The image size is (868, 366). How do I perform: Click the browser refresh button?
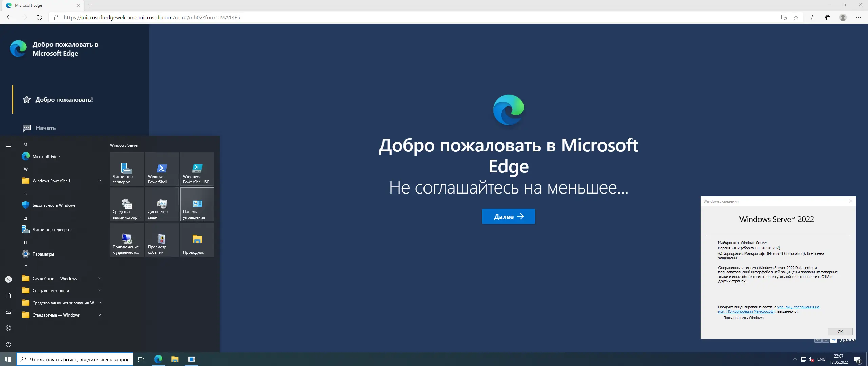[x=39, y=17]
